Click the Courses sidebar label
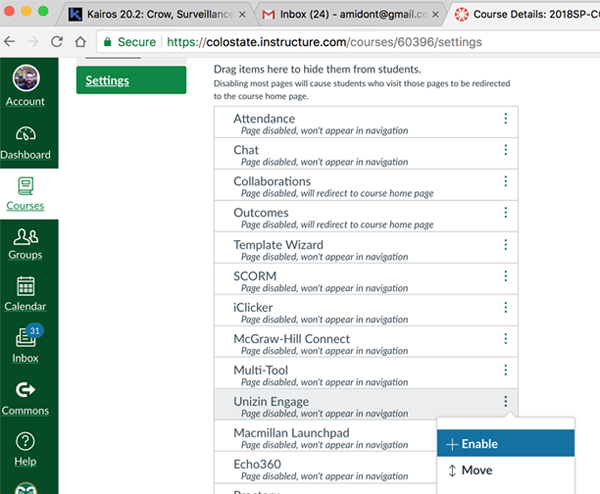This screenshot has height=494, width=600. 25,205
